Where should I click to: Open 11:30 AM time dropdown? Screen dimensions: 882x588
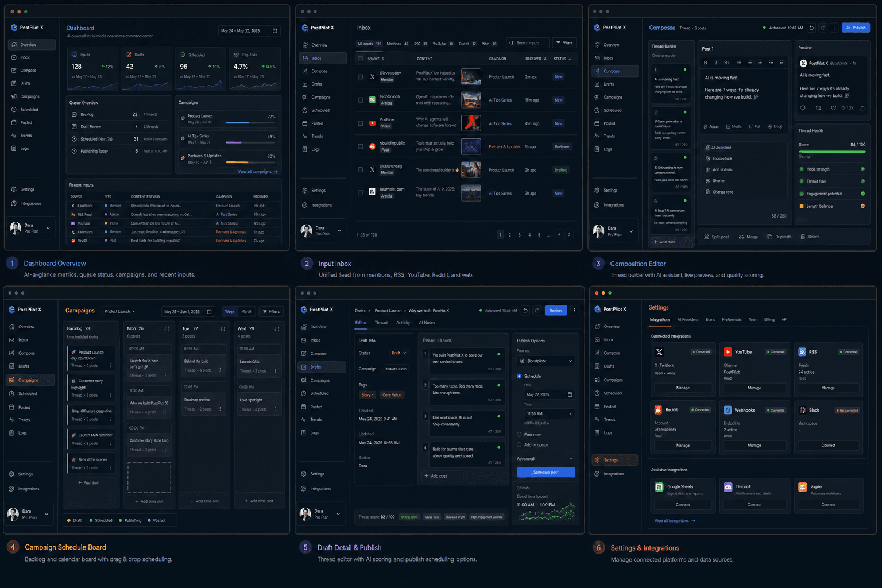click(x=549, y=414)
